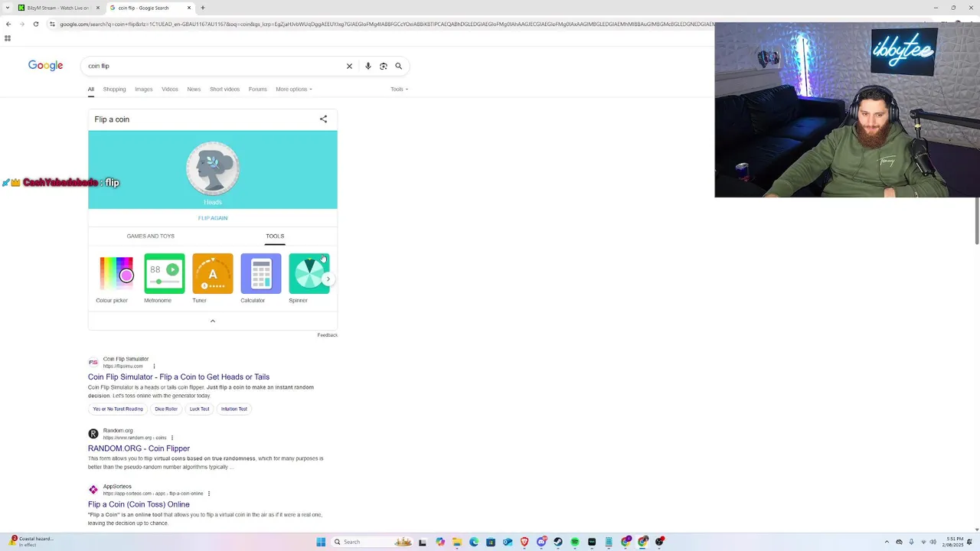Open File Explorer from the taskbar
Screen dimensions: 980x551
click(x=457, y=542)
